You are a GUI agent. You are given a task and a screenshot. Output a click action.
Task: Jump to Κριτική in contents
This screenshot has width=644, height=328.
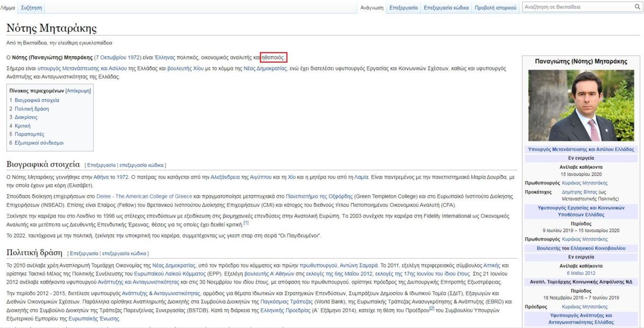pyautogui.click(x=24, y=125)
